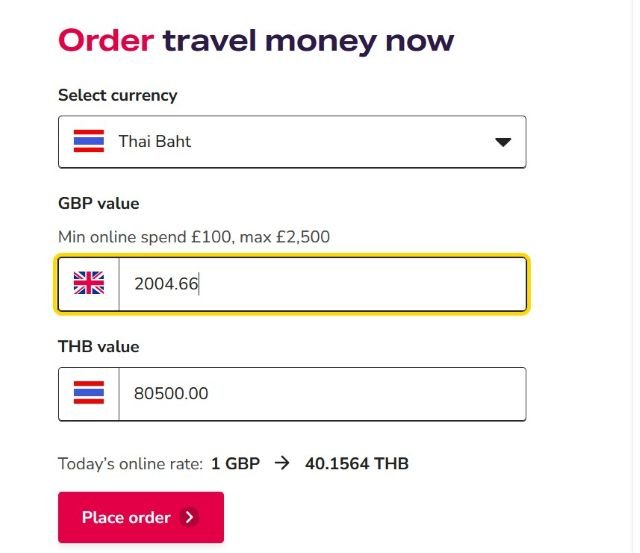Click the 'travel money now' heading text

pyautogui.click(x=308, y=41)
